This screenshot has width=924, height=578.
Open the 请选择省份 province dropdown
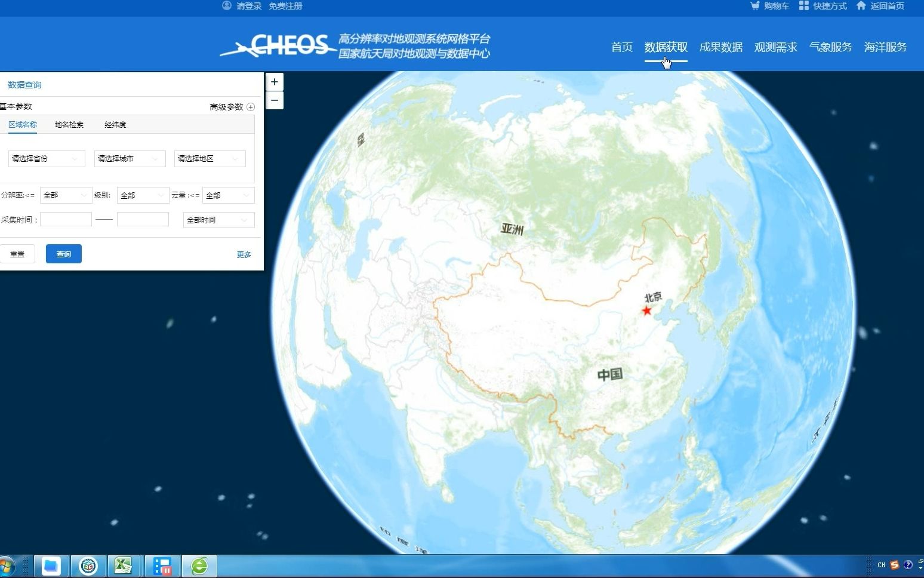pos(47,159)
